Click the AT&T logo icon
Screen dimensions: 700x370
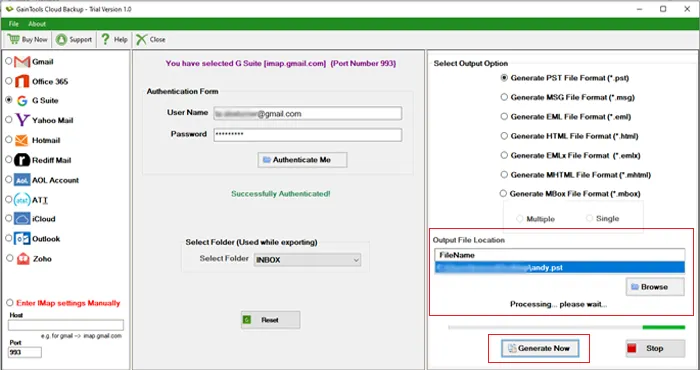(x=22, y=200)
